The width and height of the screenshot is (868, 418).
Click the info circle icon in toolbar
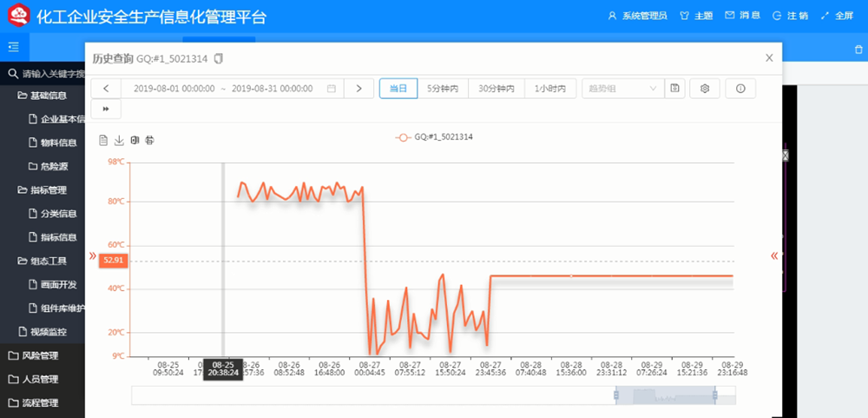coord(740,88)
